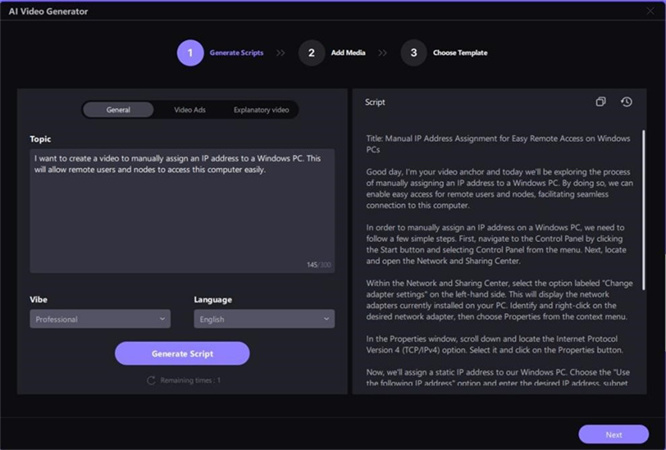
Task: Click the step 1 circle icon
Action: click(190, 52)
